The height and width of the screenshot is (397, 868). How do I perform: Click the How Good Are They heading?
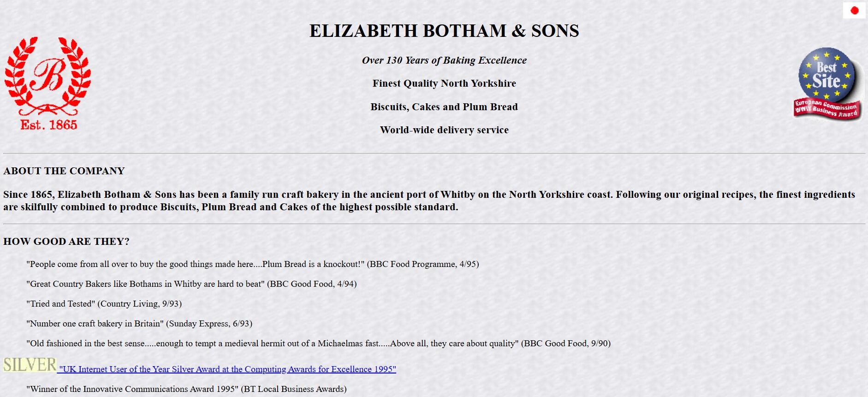[66, 242]
